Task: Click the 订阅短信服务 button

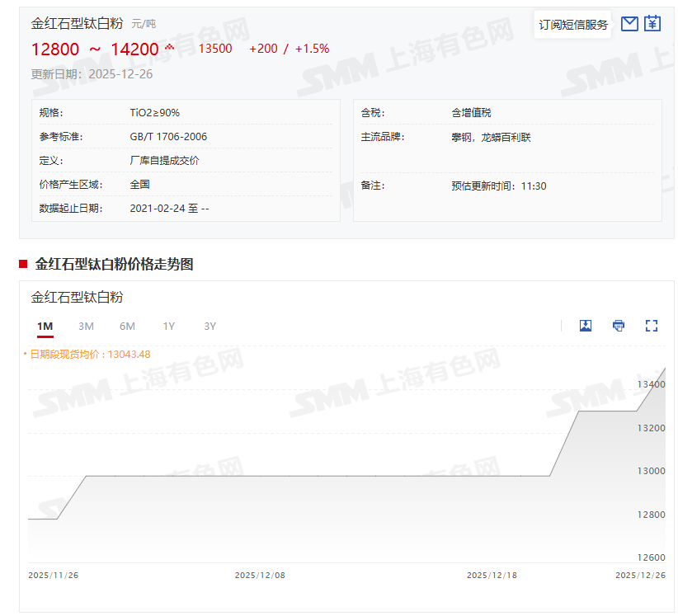Action: [x=573, y=25]
